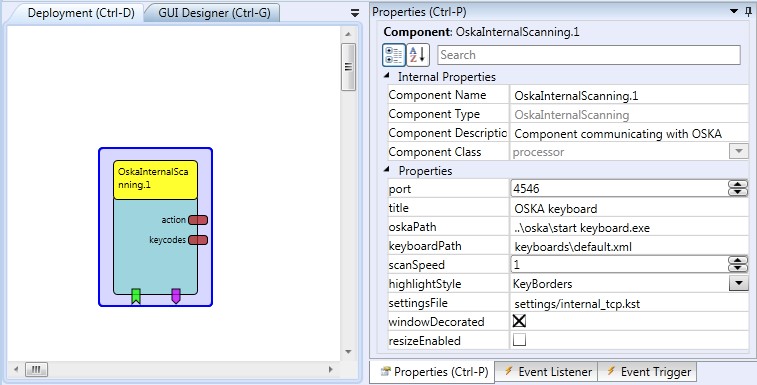This screenshot has width=757, height=385.
Task: Open the highlightStyle dropdown
Action: [x=738, y=283]
